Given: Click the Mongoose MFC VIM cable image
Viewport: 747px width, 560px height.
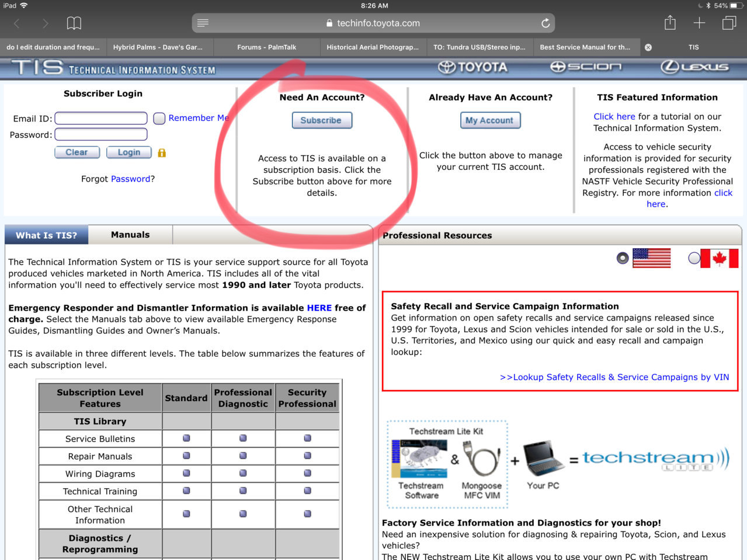Looking at the screenshot, I should pyautogui.click(x=482, y=460).
